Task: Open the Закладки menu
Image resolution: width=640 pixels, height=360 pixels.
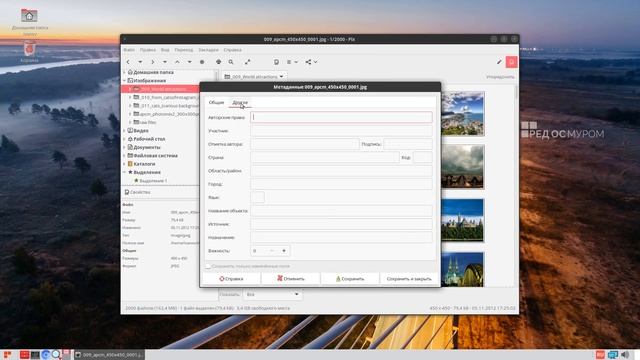Action: [x=209, y=50]
